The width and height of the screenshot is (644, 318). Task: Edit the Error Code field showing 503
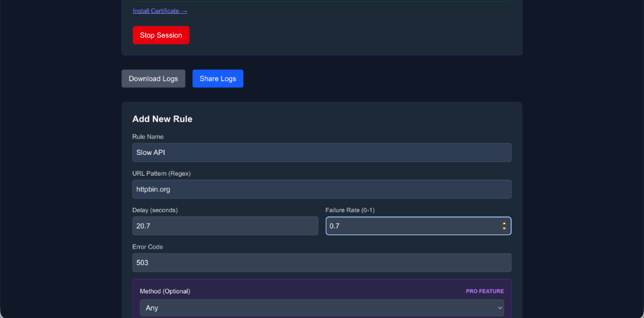tap(321, 263)
